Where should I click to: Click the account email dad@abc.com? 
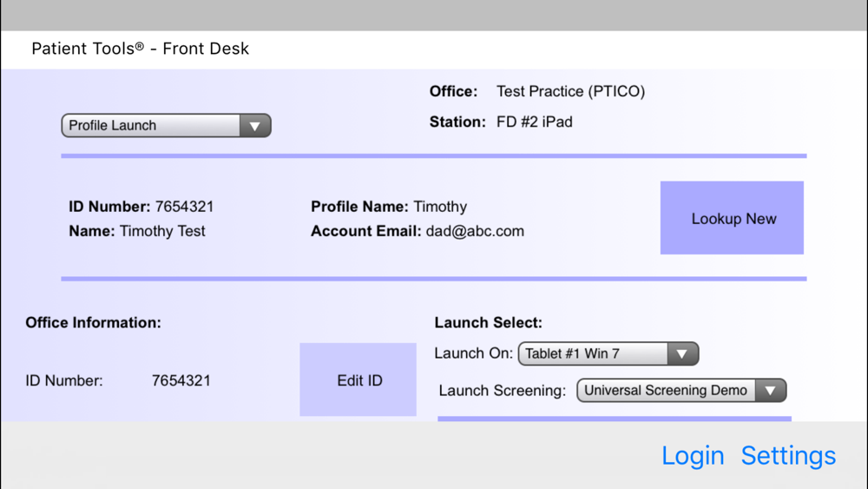click(475, 231)
